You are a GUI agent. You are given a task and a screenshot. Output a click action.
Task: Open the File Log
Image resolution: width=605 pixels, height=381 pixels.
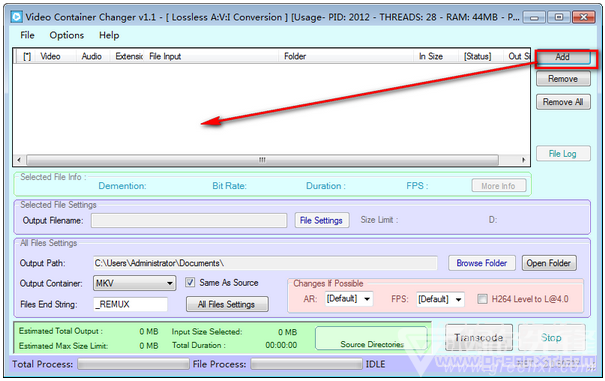(563, 154)
